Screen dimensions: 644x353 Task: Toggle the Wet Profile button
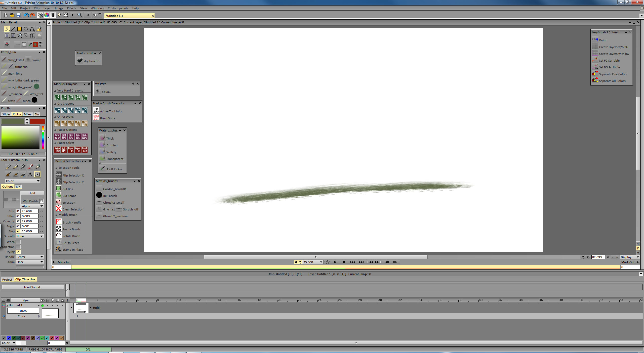(x=42, y=201)
